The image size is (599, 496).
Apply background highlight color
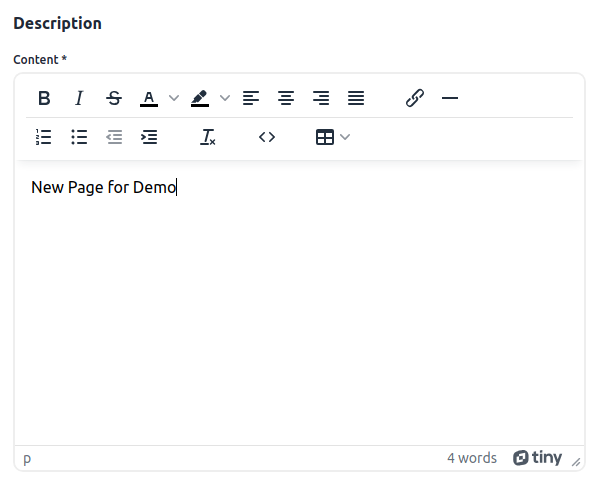(200, 98)
